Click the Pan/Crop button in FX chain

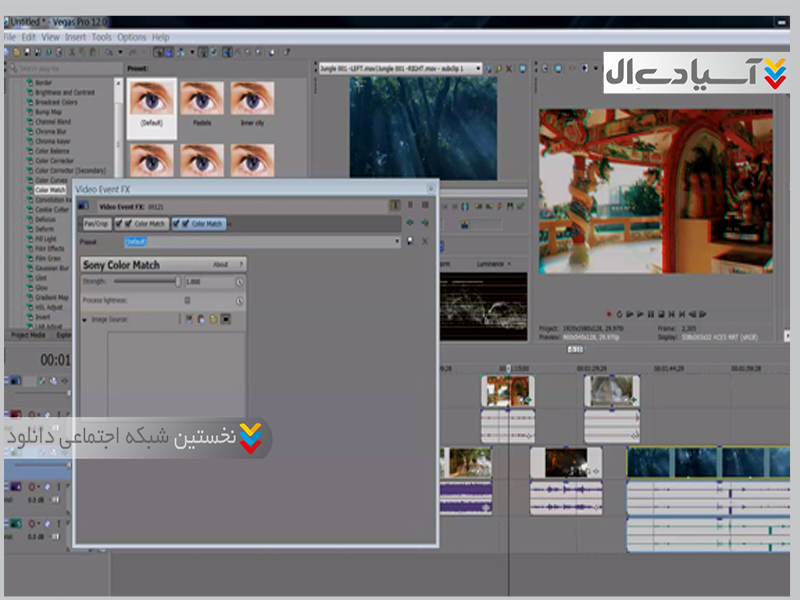tap(96, 224)
